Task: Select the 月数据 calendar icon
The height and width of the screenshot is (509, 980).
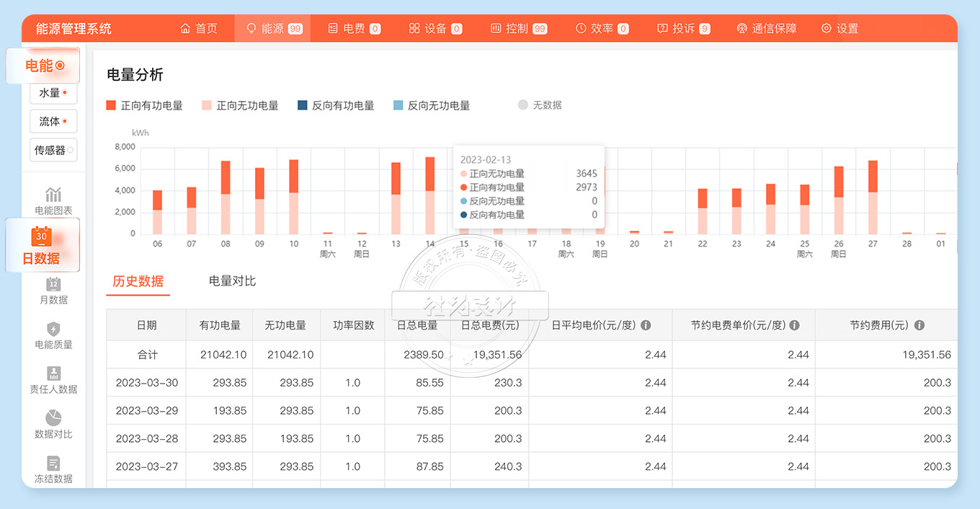Action: [53, 284]
